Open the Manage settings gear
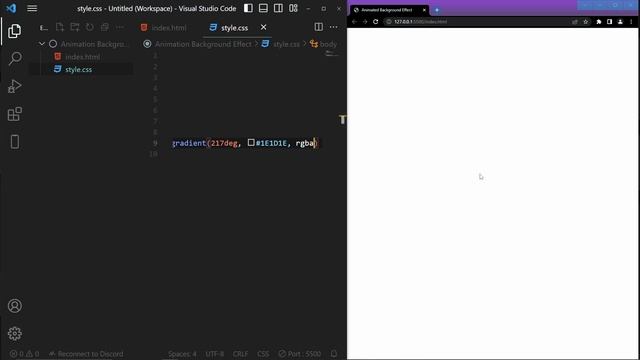 [15, 333]
